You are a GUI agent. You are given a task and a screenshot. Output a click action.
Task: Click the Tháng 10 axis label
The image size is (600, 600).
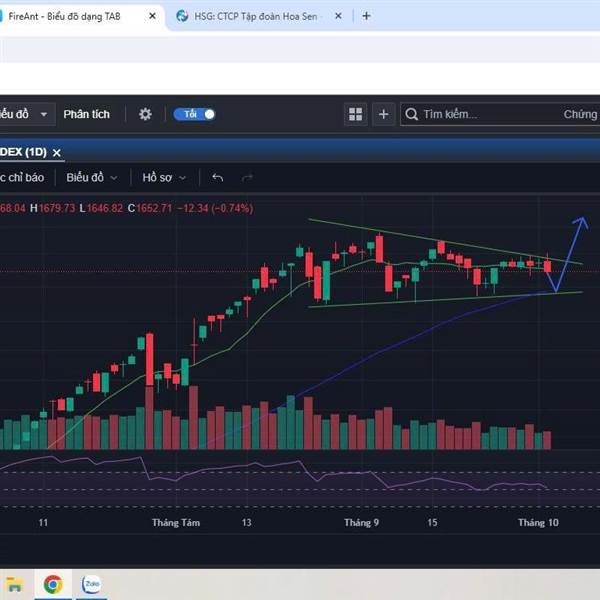[538, 523]
